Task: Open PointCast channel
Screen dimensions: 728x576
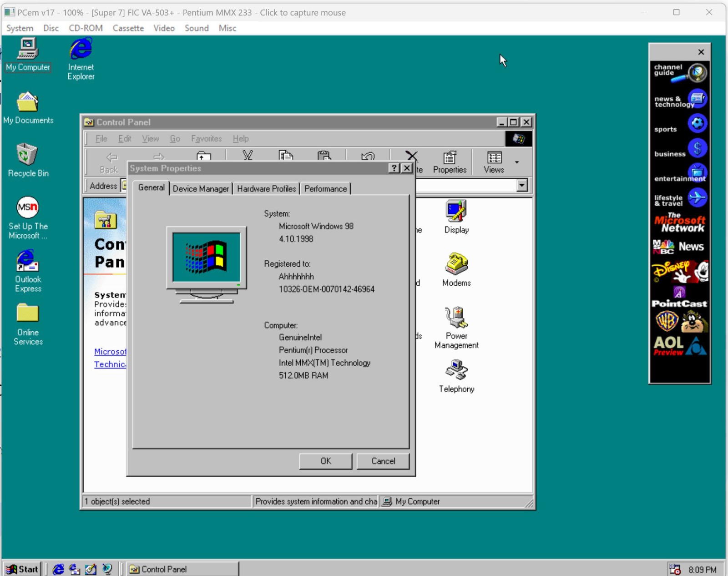Action: (680, 298)
